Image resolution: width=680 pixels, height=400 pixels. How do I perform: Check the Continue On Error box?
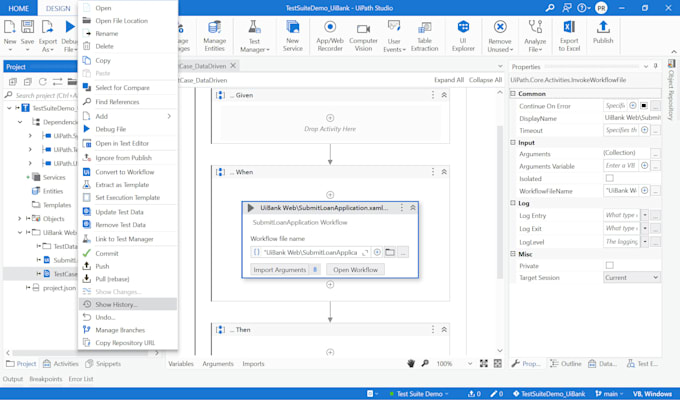pos(644,105)
